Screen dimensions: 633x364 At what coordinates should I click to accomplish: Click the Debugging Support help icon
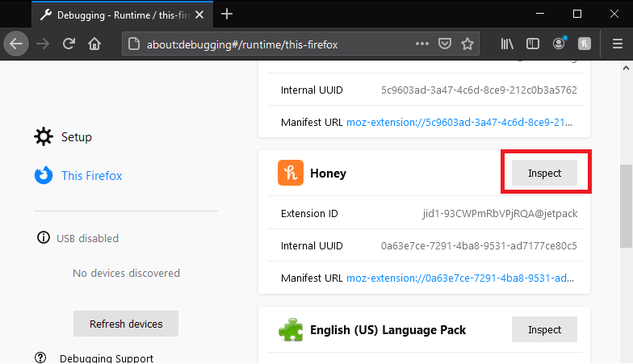pyautogui.click(x=40, y=358)
